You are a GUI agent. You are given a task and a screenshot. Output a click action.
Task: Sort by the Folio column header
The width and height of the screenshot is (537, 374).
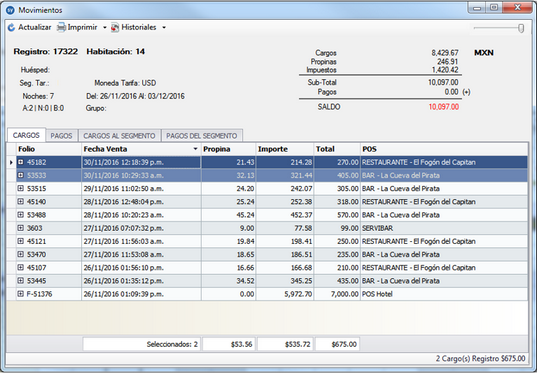point(49,149)
